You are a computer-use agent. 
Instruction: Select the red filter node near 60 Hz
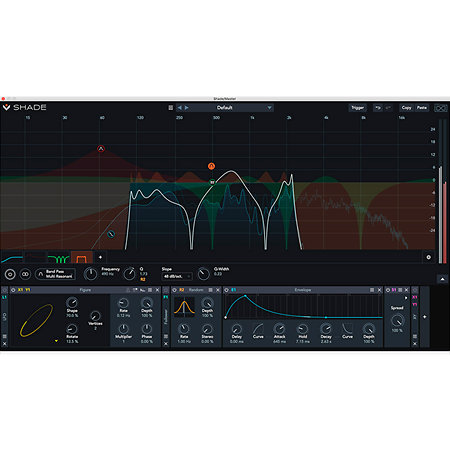pyautogui.click(x=101, y=148)
